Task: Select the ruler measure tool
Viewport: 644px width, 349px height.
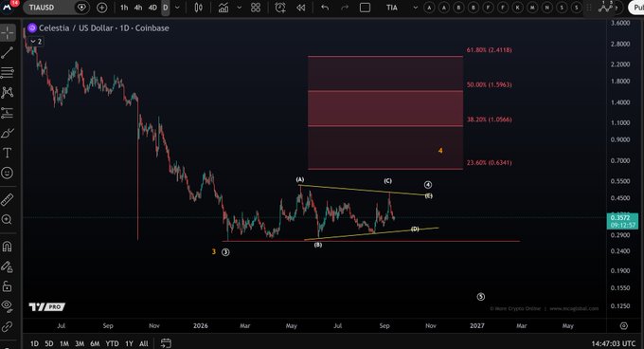Action: (8, 199)
